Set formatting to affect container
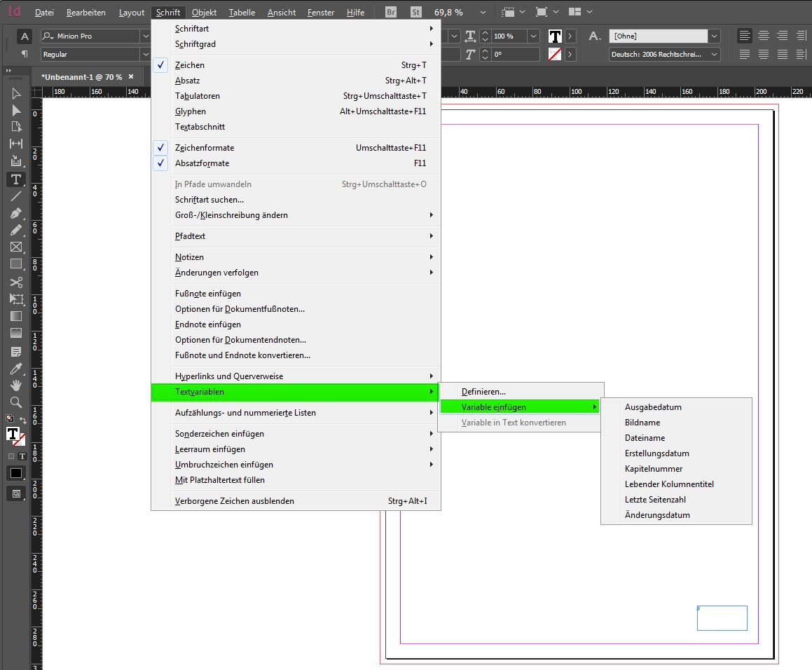This screenshot has width=812, height=670. [x=11, y=456]
